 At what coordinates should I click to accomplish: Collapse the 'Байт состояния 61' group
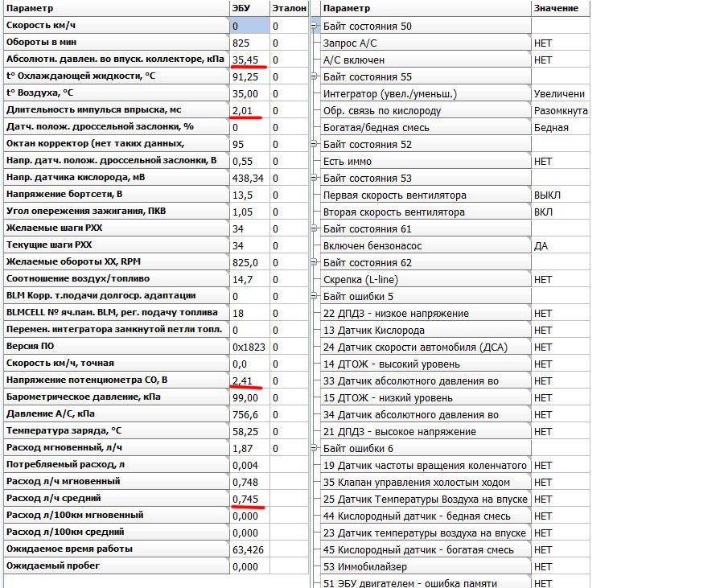[x=315, y=228]
